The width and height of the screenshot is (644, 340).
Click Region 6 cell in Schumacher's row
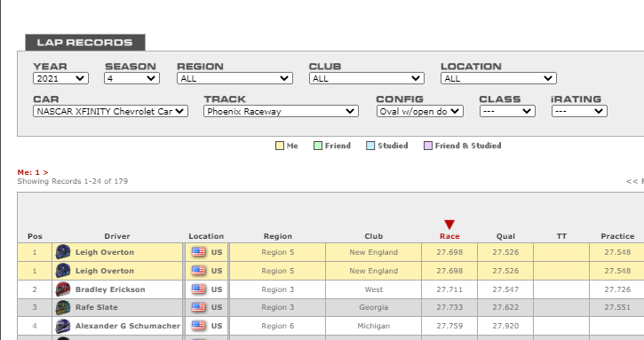(x=278, y=326)
